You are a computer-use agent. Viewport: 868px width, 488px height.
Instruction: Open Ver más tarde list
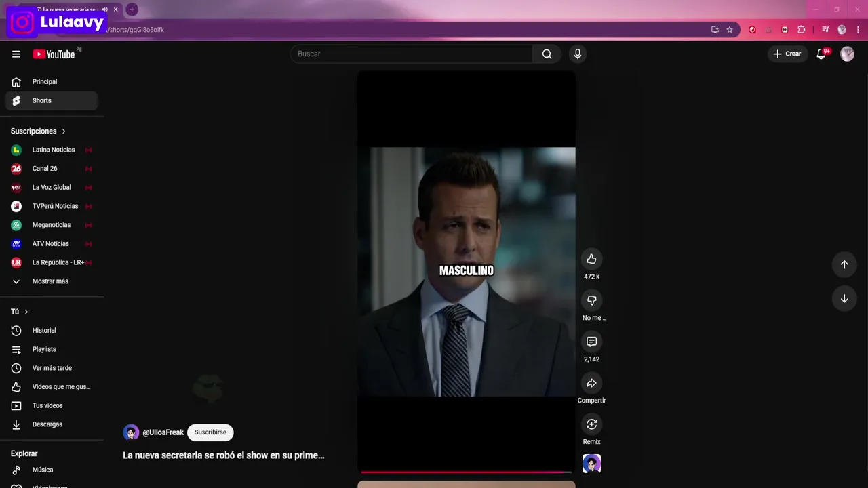[x=52, y=368]
